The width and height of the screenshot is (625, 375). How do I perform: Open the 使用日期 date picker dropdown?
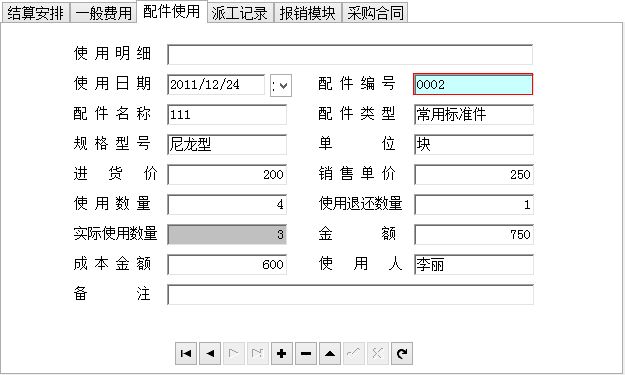point(281,85)
